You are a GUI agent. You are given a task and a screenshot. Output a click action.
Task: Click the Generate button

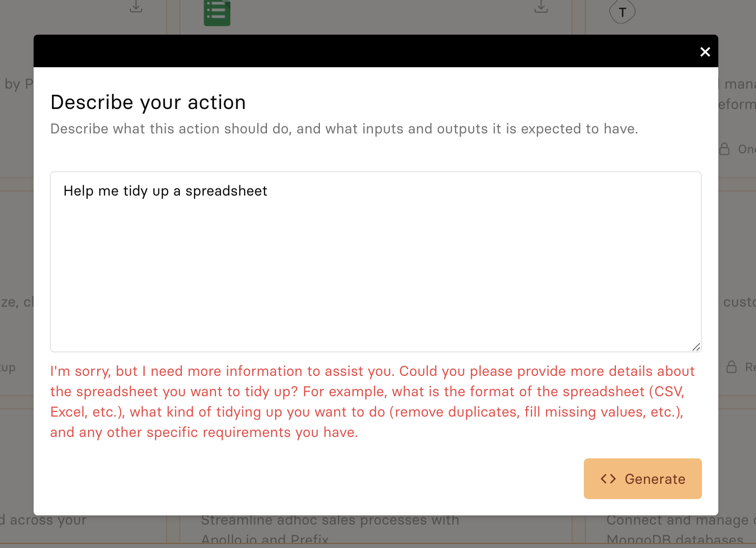pyautogui.click(x=642, y=479)
